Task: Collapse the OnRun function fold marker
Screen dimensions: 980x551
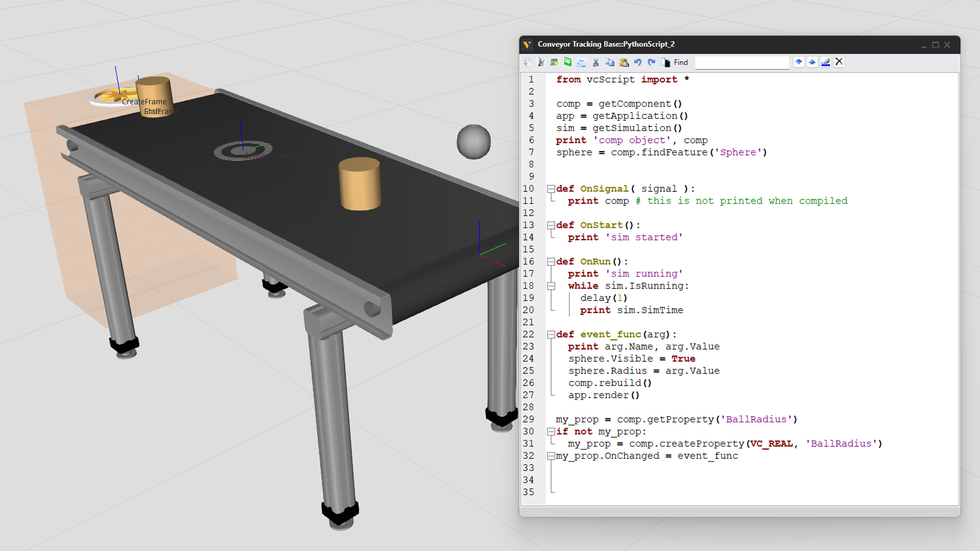Action: 551,262
